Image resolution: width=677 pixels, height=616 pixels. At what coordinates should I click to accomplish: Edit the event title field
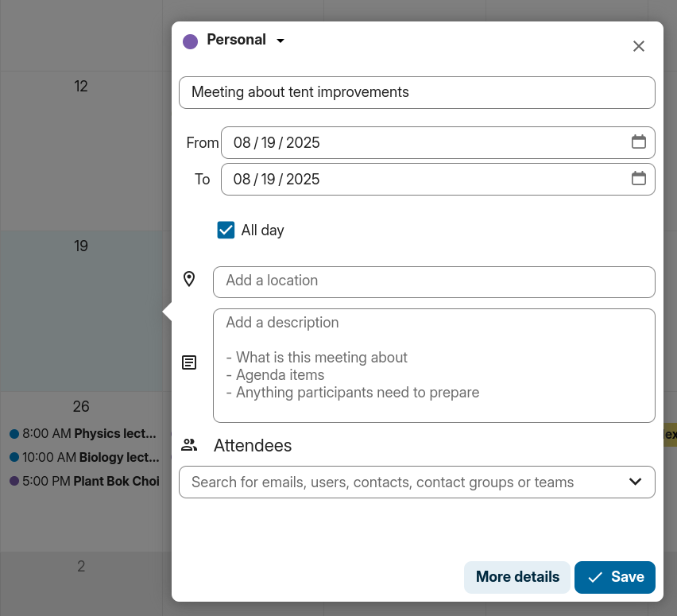point(416,92)
